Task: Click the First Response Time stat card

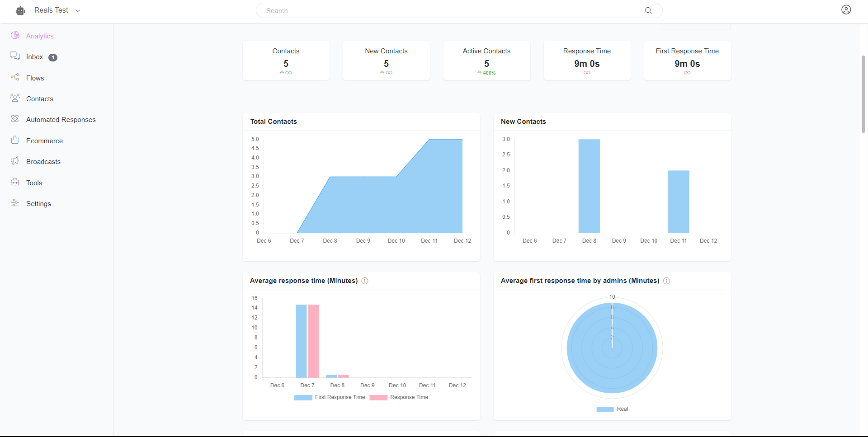Action: click(688, 61)
